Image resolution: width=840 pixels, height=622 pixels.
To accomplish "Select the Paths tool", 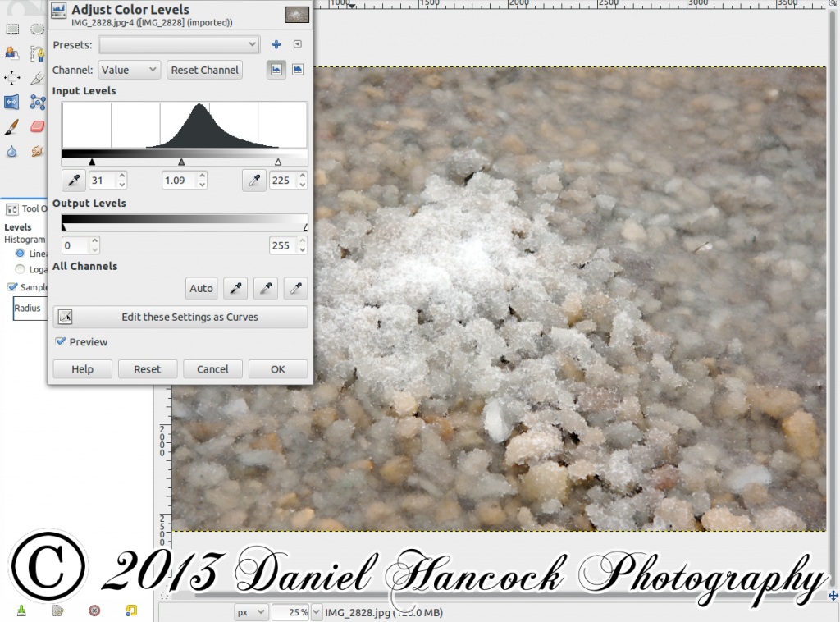I will click(x=37, y=53).
